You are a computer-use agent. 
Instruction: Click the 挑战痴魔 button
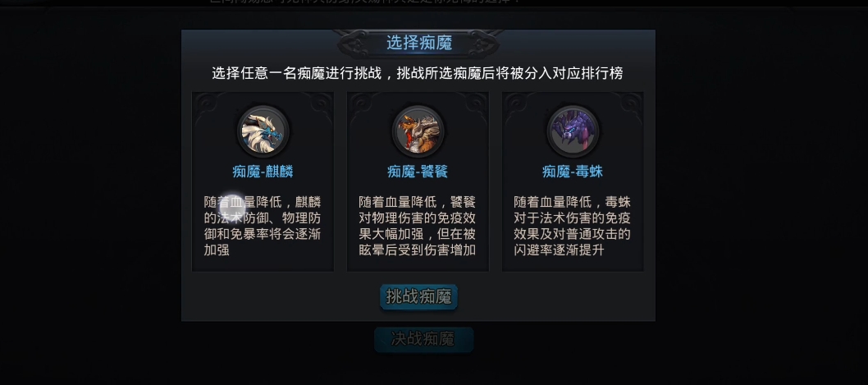pos(419,297)
